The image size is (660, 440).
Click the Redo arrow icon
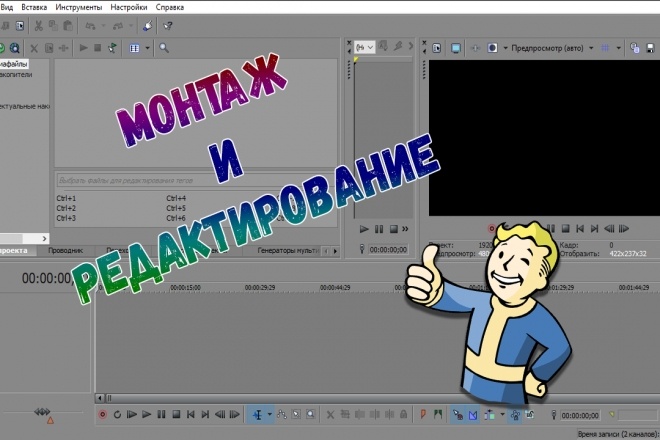118,26
